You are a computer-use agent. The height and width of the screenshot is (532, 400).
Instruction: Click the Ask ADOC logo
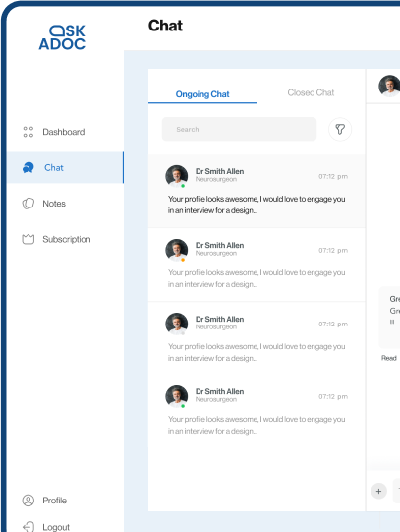(62, 37)
